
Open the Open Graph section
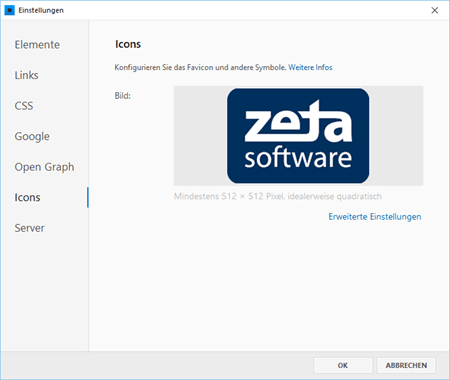(44, 167)
